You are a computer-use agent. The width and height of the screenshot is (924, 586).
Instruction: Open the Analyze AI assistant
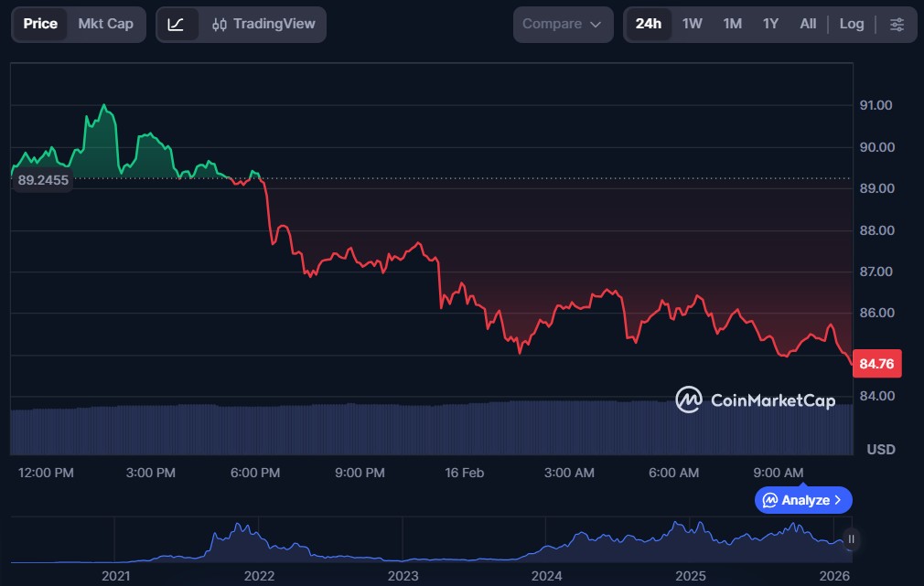(x=802, y=500)
